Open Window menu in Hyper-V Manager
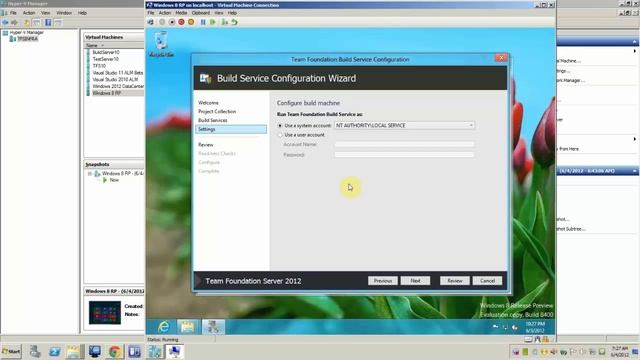Viewport: 640px width, 360px height. tap(64, 13)
